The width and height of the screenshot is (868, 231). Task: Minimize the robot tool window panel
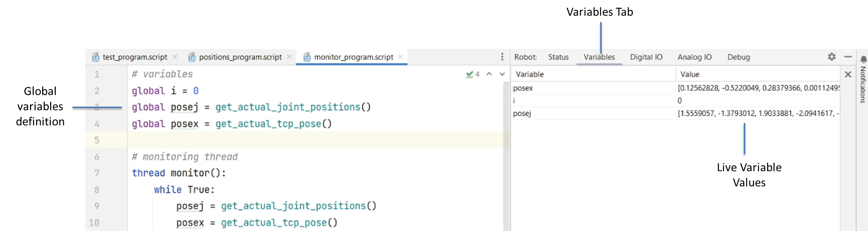848,57
